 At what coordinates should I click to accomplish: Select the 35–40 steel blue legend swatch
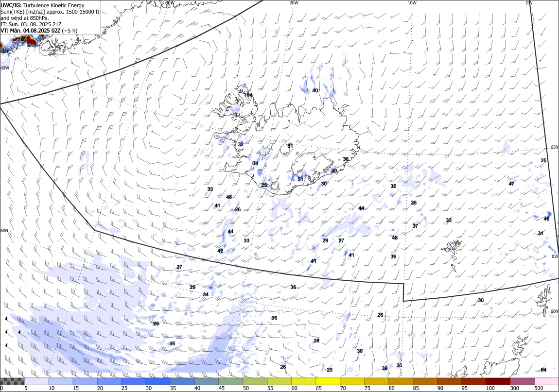(182, 381)
